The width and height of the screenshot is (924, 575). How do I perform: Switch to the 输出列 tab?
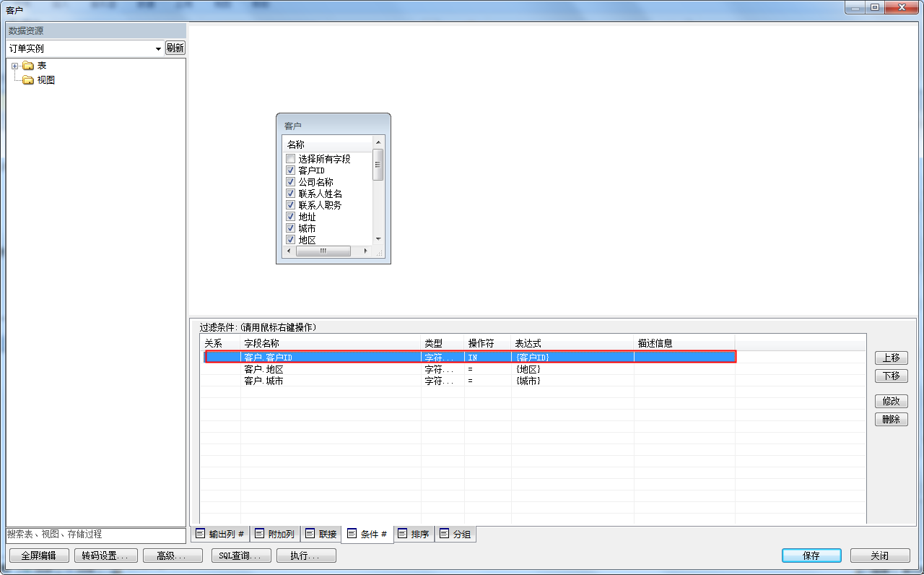pos(220,535)
